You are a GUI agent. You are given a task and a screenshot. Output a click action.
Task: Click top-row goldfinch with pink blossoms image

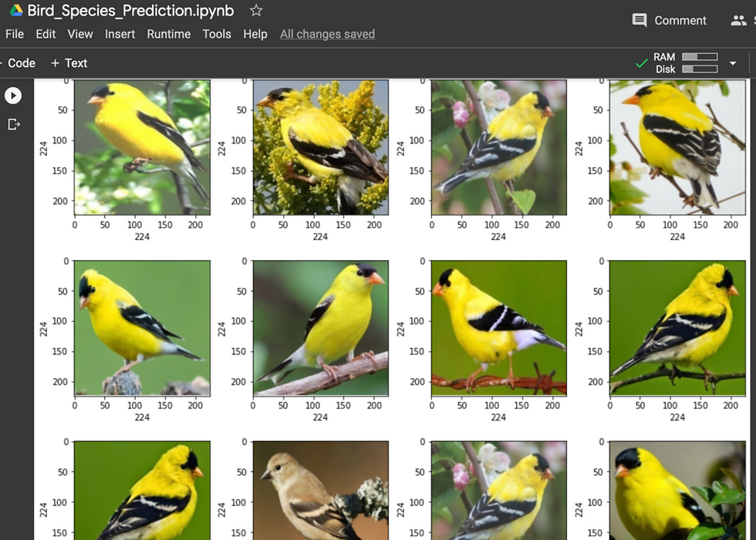tap(499, 147)
